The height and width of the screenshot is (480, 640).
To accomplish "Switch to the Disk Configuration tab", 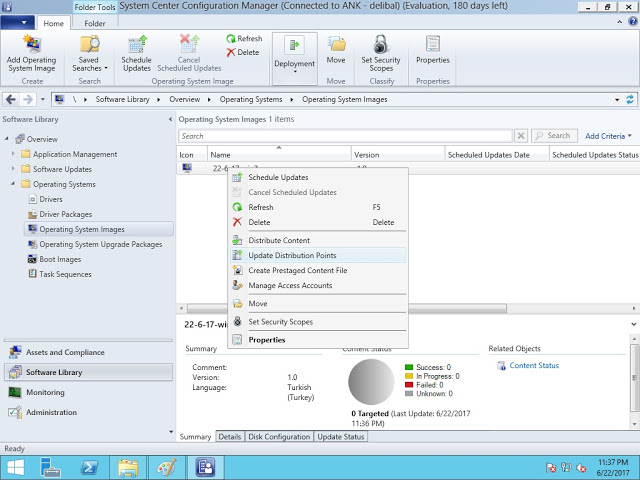I will (x=279, y=437).
